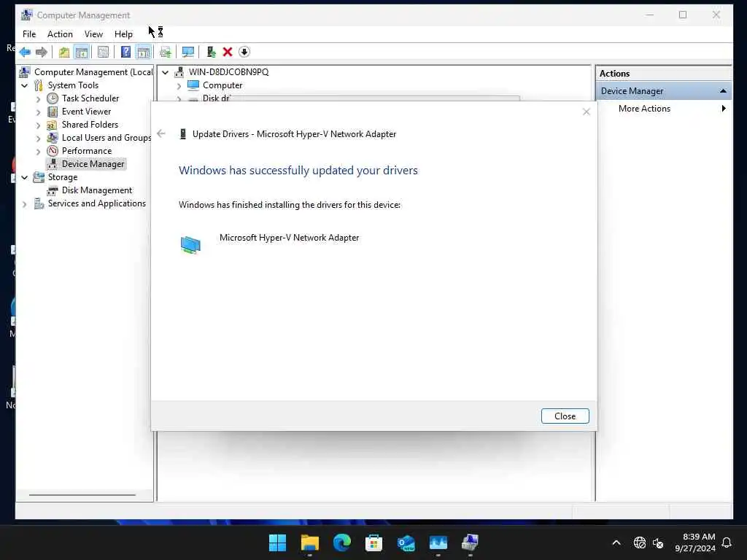Open the Help menu
Screen dimensions: 747x560
123,34
